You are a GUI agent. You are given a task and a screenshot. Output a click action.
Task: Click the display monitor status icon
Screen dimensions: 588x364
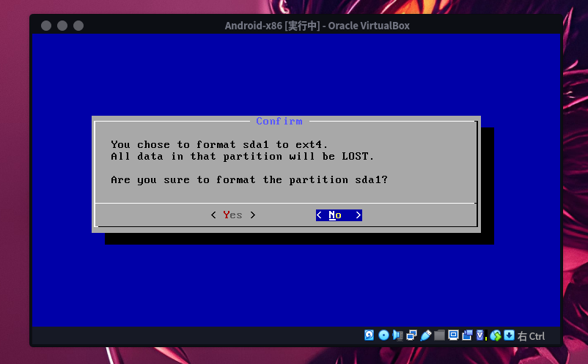pos(453,335)
